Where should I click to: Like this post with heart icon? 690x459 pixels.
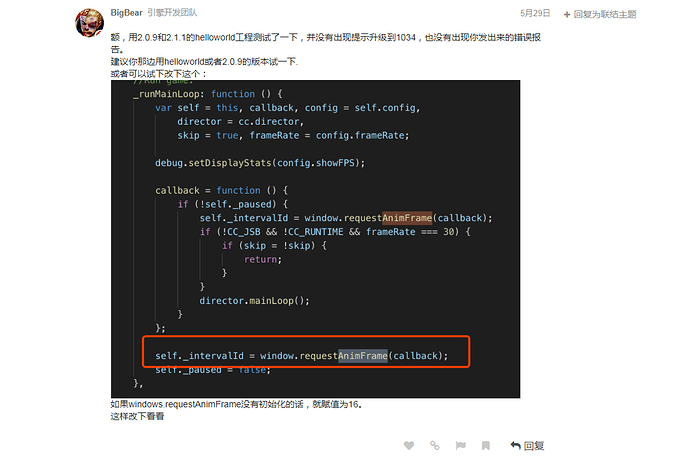coord(409,446)
